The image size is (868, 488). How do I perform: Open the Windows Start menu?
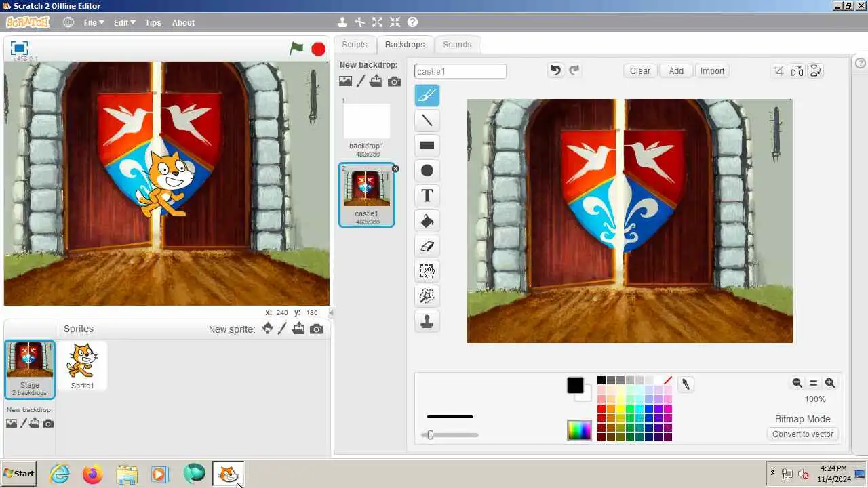coord(18,474)
